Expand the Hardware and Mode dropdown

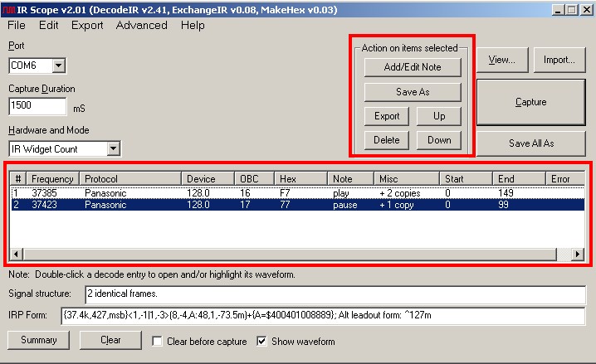113,149
